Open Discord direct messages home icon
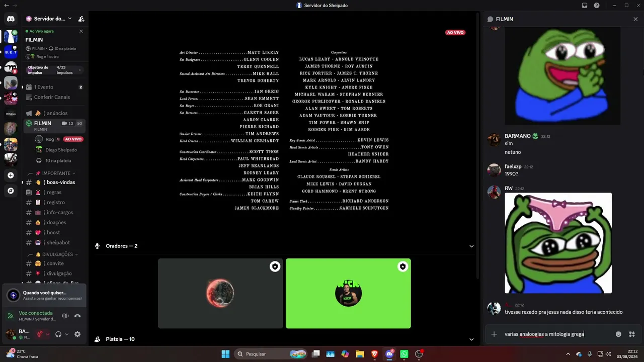 [11, 19]
